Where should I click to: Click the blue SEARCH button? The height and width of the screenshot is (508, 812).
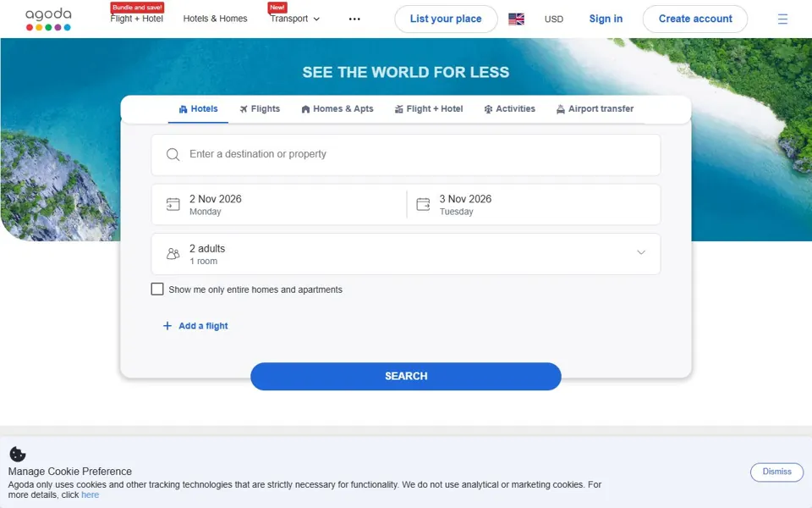click(406, 376)
